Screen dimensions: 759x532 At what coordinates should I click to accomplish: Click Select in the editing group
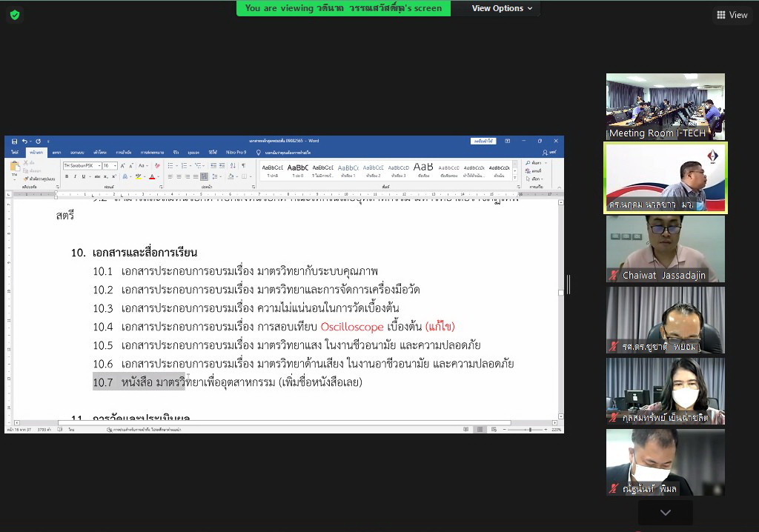(x=534, y=179)
